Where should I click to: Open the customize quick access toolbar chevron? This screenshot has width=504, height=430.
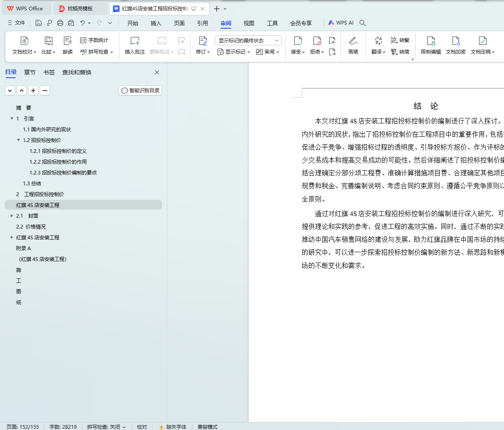coord(110,23)
